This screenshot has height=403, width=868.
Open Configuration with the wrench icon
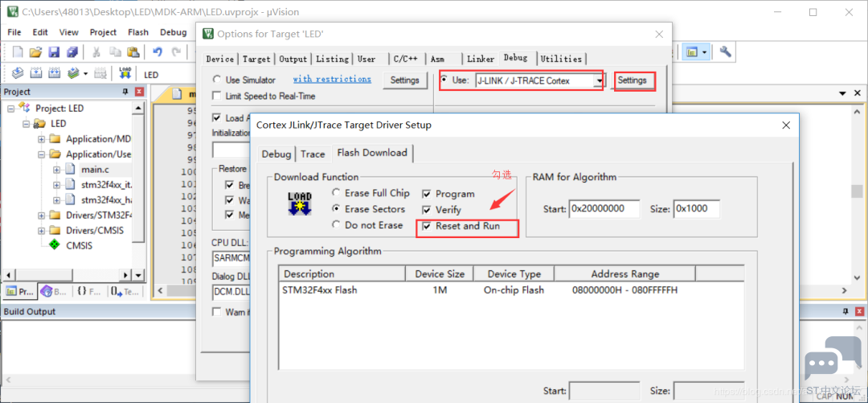[x=726, y=52]
